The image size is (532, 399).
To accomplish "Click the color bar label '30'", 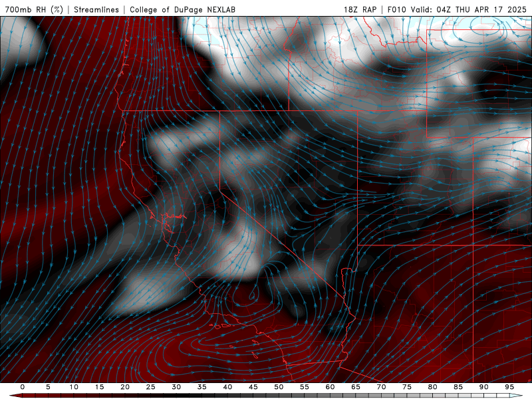I will pyautogui.click(x=176, y=387).
